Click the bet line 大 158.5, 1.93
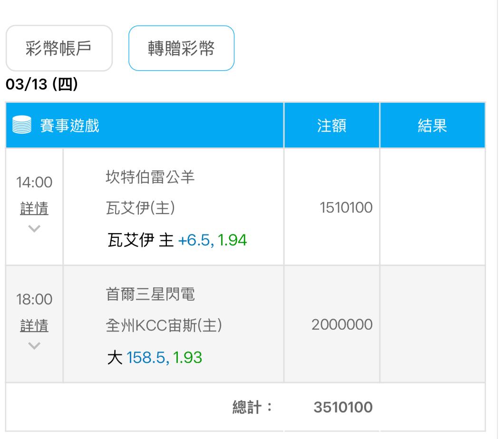This screenshot has height=439, width=504. point(155,358)
